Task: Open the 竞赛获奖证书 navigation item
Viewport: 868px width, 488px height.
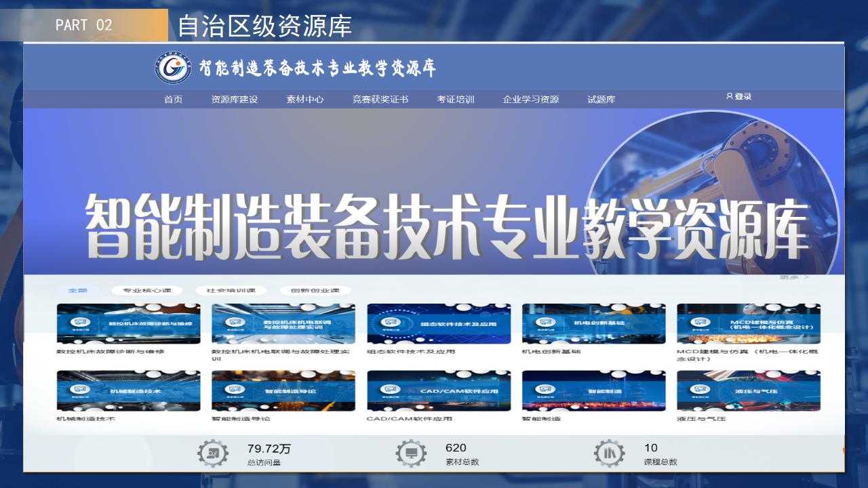Action: pyautogui.click(x=380, y=100)
